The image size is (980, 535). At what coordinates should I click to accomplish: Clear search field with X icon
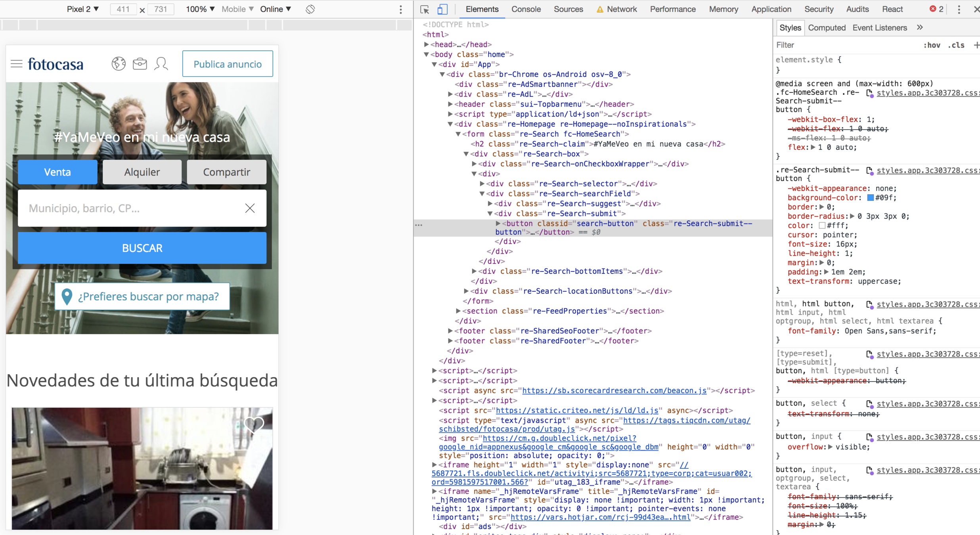250,208
